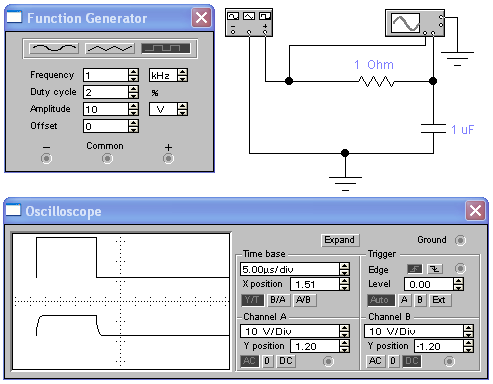
Task: Adjust the Time base 5.00µs/div stepper
Action: point(344,269)
